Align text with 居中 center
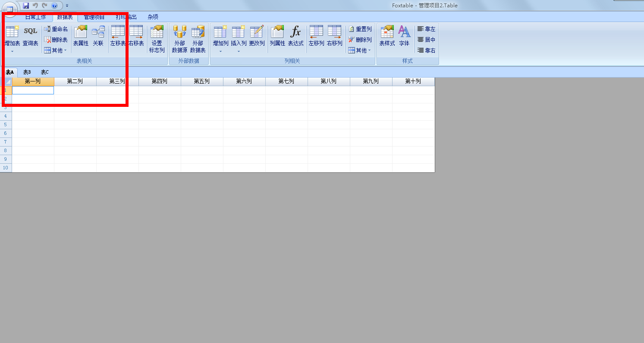This screenshot has width=644, height=343. point(426,40)
